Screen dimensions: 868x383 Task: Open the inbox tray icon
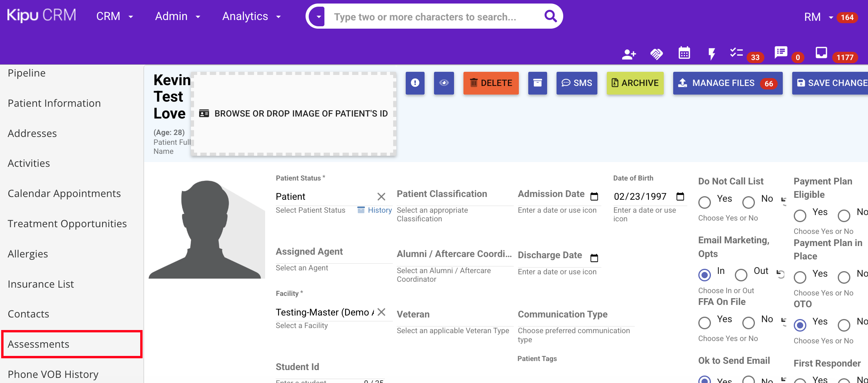(821, 53)
